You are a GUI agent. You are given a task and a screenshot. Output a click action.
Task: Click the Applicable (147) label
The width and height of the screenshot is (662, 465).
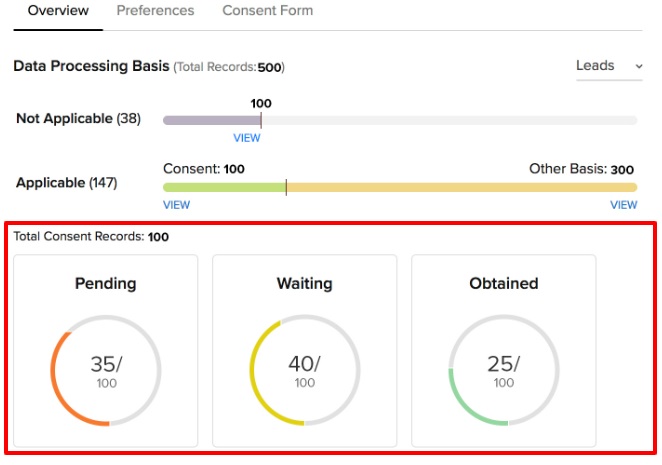coord(67,183)
